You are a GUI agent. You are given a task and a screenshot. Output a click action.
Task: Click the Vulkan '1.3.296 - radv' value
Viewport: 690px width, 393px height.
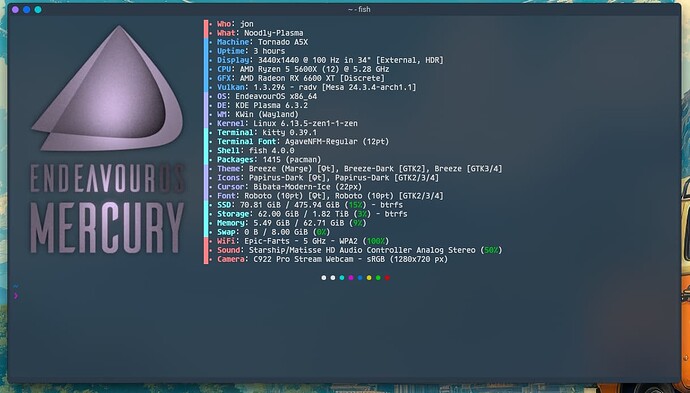pyautogui.click(x=285, y=87)
